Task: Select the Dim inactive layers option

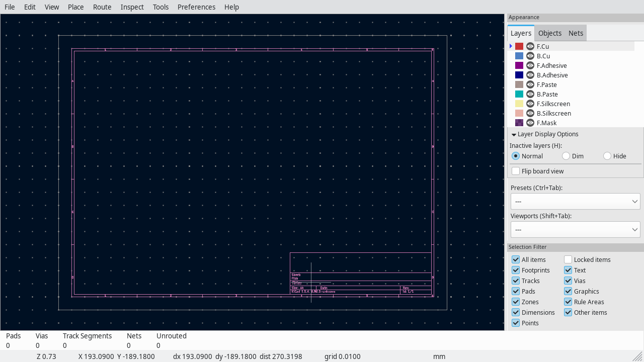Action: point(566,156)
